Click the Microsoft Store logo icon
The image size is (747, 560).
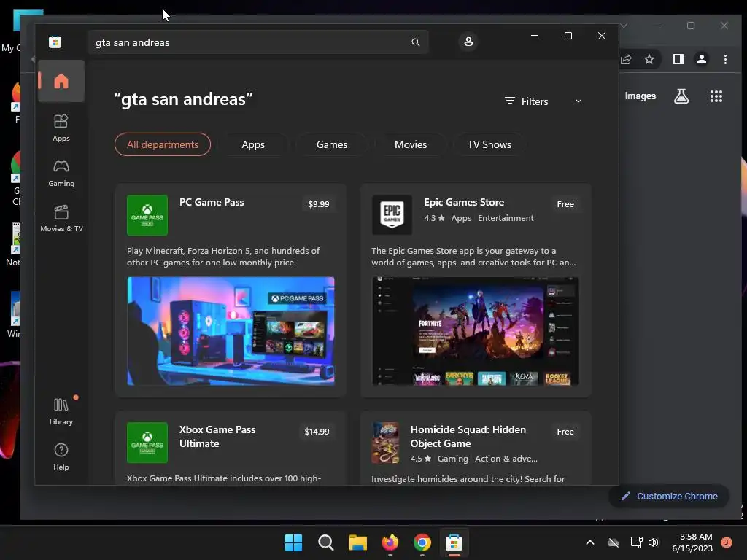point(55,42)
